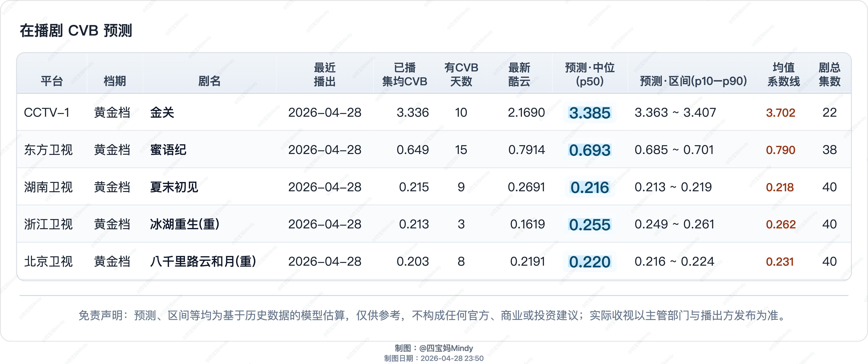Click the red coefficient value 3.702
The width and height of the screenshot is (868, 364).
point(780,113)
